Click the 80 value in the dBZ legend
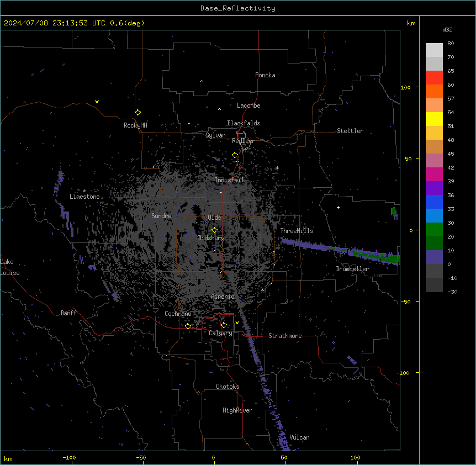Screen dimensions: 476x465 click(x=451, y=44)
